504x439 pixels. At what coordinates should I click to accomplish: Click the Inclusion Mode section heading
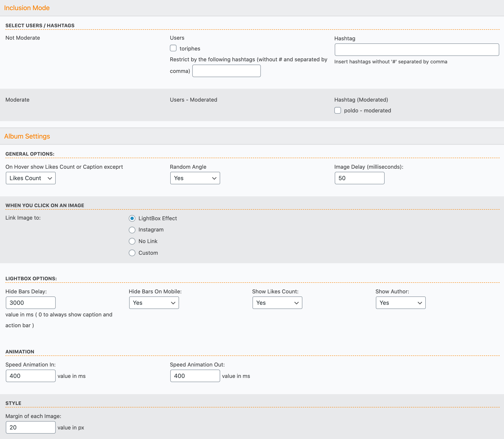[27, 8]
